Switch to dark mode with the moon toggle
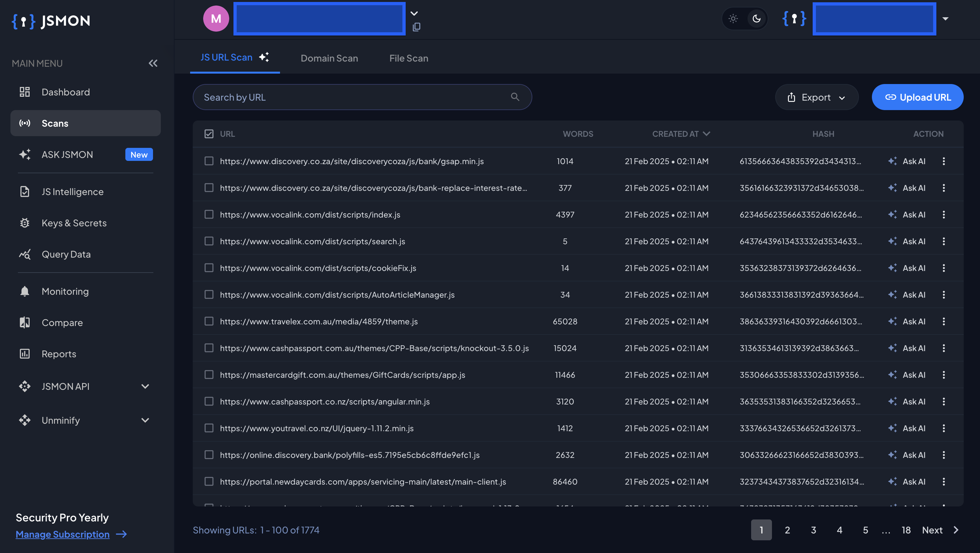Screen dimensions: 980x553 tap(756, 18)
